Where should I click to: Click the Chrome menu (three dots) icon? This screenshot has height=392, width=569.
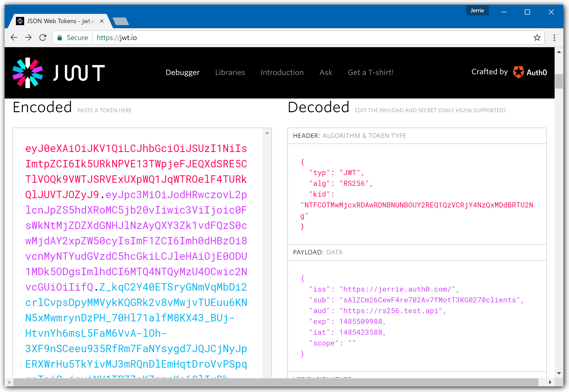555,37
